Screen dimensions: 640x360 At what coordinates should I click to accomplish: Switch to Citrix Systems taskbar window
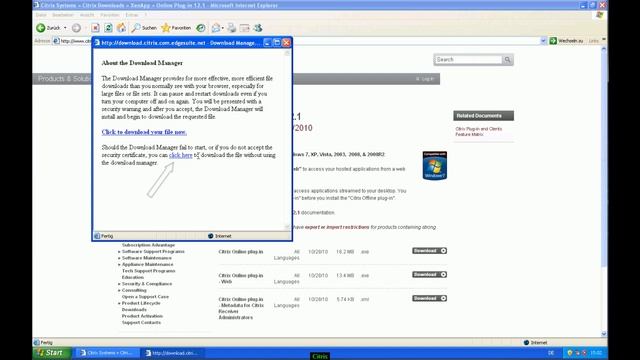click(107, 353)
